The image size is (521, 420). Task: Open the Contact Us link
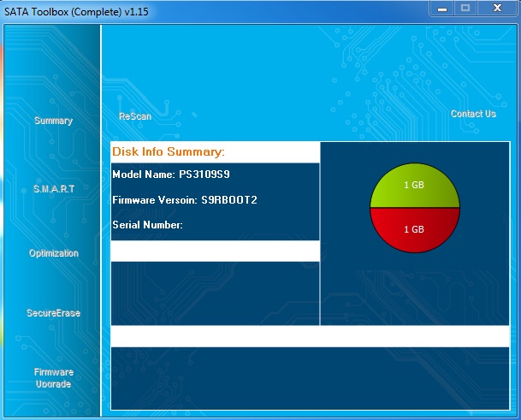pos(473,114)
